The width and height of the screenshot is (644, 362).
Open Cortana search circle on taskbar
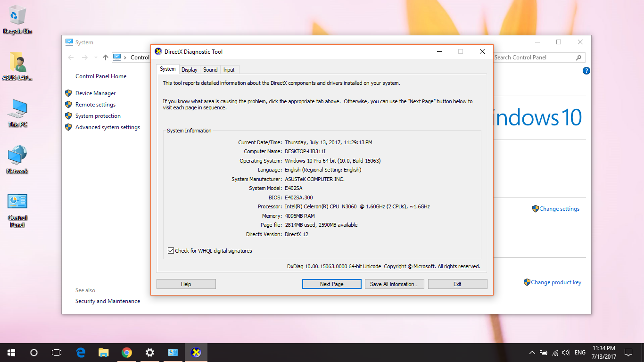click(34, 353)
